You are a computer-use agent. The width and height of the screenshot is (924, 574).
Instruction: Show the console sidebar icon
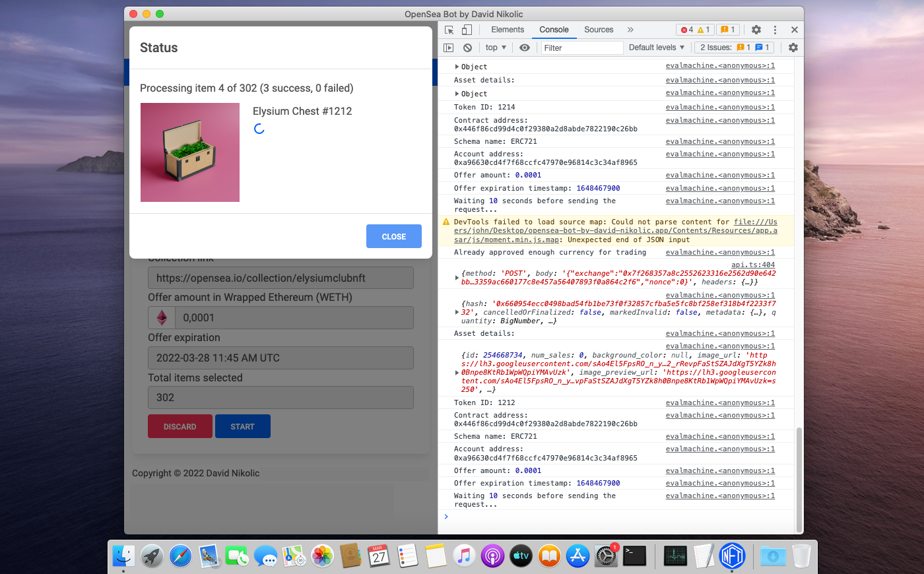[x=449, y=48]
